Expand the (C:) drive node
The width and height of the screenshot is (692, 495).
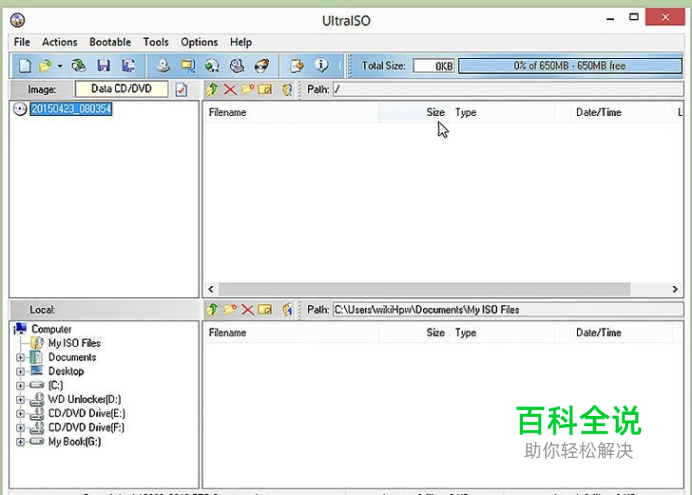coord(20,386)
